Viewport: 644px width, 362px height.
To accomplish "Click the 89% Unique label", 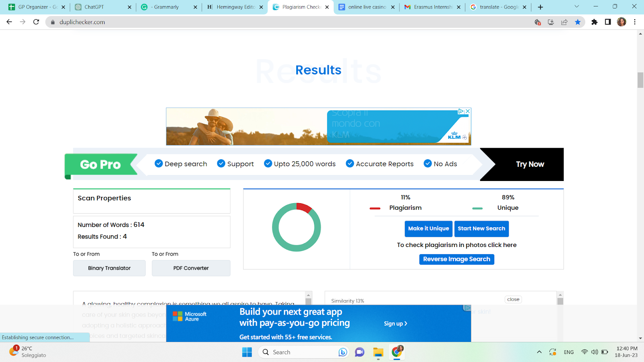I will tap(508, 203).
